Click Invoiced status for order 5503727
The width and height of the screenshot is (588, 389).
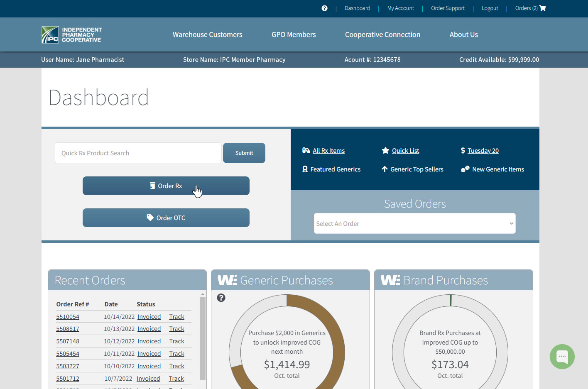[x=149, y=366]
